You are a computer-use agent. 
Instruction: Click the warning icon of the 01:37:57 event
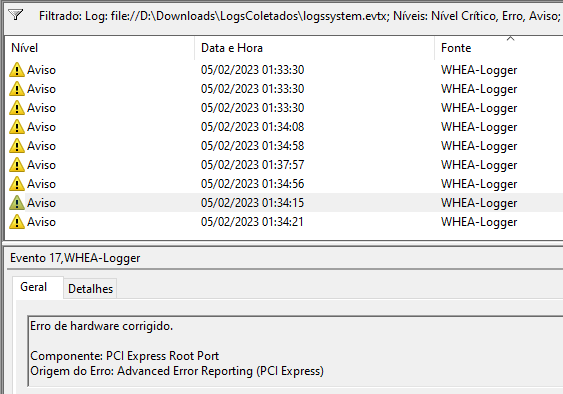[17, 165]
